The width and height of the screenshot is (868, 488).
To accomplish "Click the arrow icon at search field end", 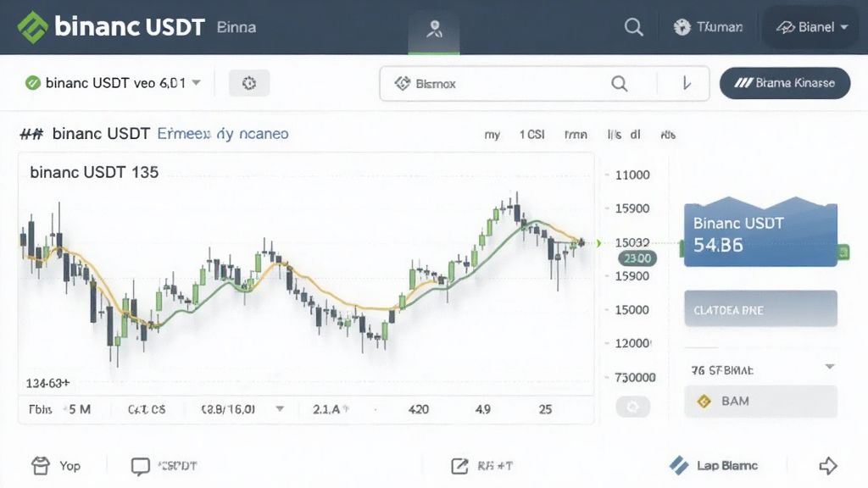I will point(687,84).
